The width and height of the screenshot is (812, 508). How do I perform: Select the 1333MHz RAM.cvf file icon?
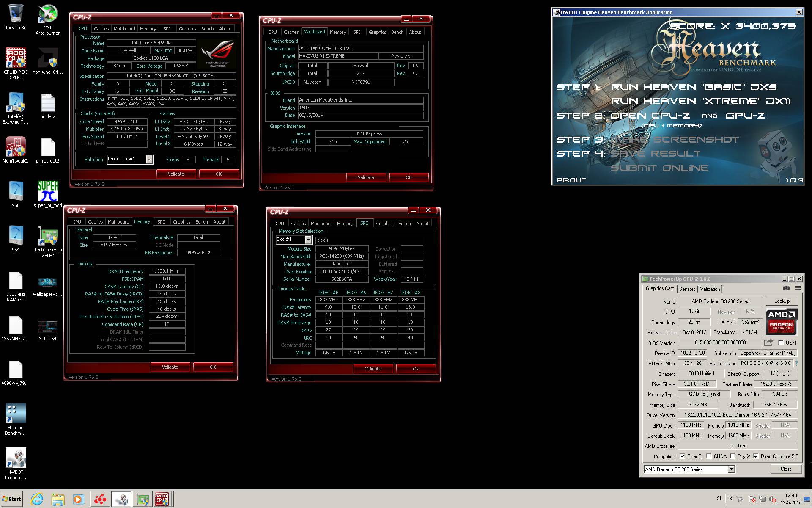click(16, 287)
